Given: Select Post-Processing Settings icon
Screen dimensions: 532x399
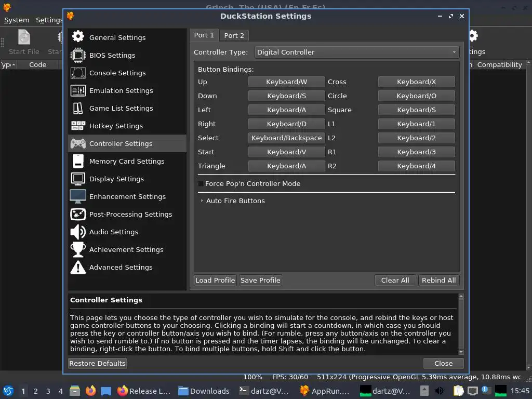Looking at the screenshot, I should [x=78, y=214].
